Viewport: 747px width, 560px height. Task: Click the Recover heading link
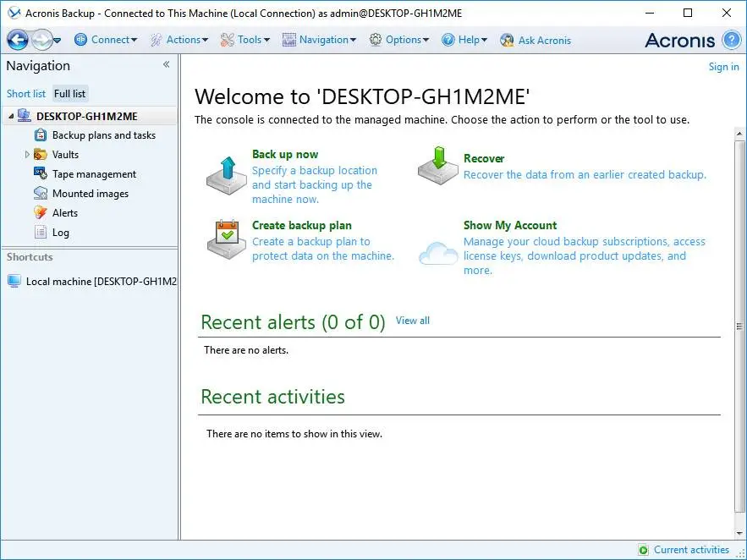484,158
